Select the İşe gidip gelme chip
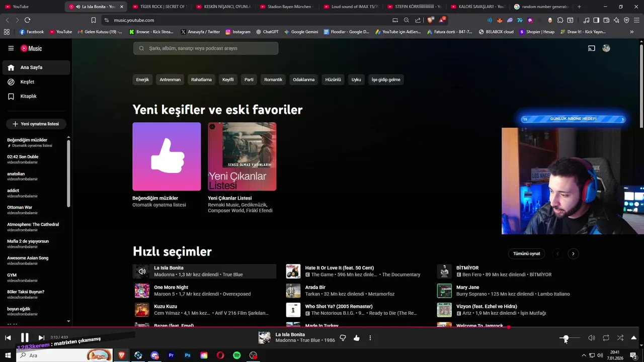This screenshot has height=362, width=644. [x=386, y=79]
